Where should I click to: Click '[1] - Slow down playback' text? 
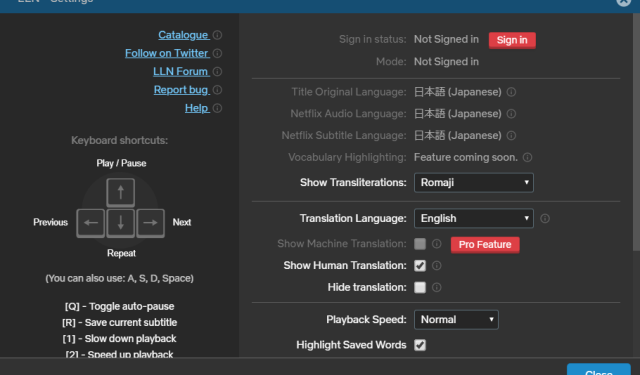120,339
